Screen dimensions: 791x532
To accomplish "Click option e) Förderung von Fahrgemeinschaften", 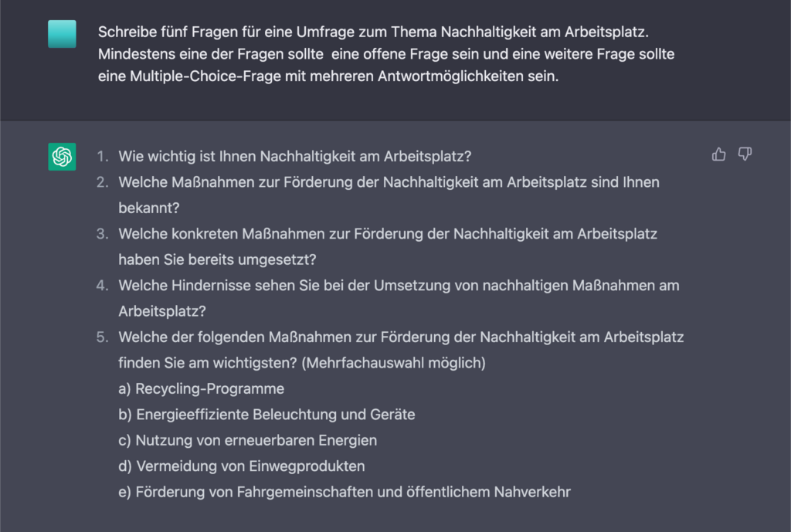I will pyautogui.click(x=345, y=492).
